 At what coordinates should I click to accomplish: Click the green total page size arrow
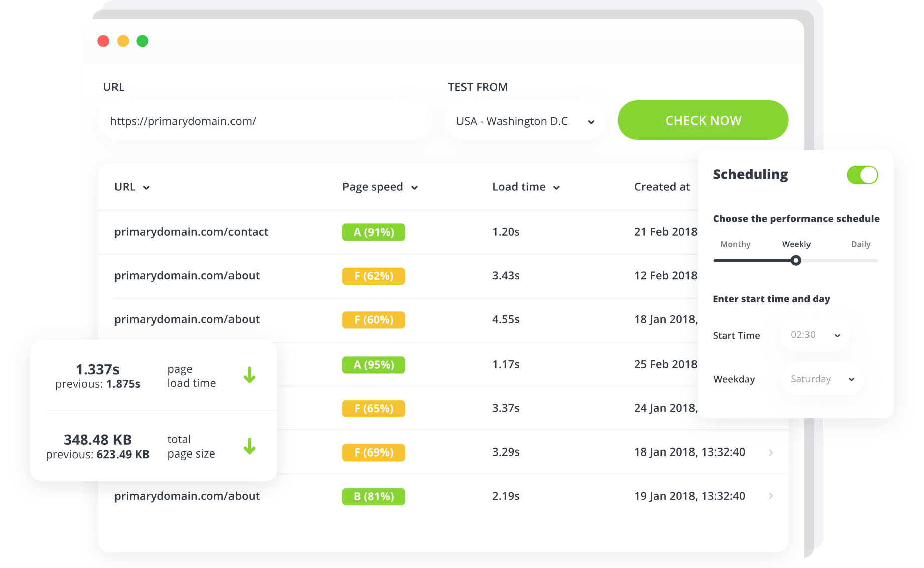249,446
